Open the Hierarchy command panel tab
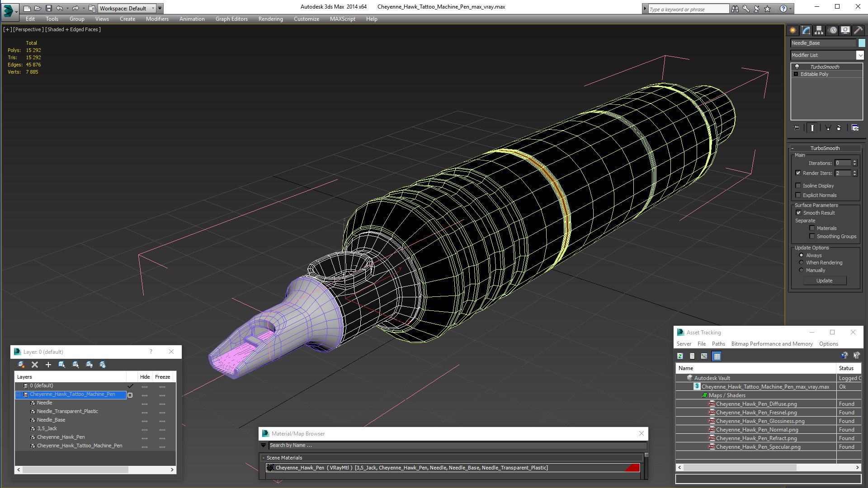868x488 pixels. (819, 30)
